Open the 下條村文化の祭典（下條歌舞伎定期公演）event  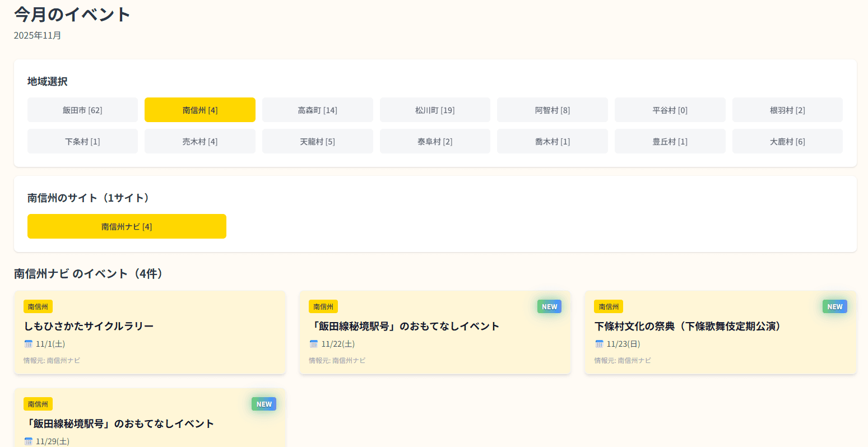(689, 326)
